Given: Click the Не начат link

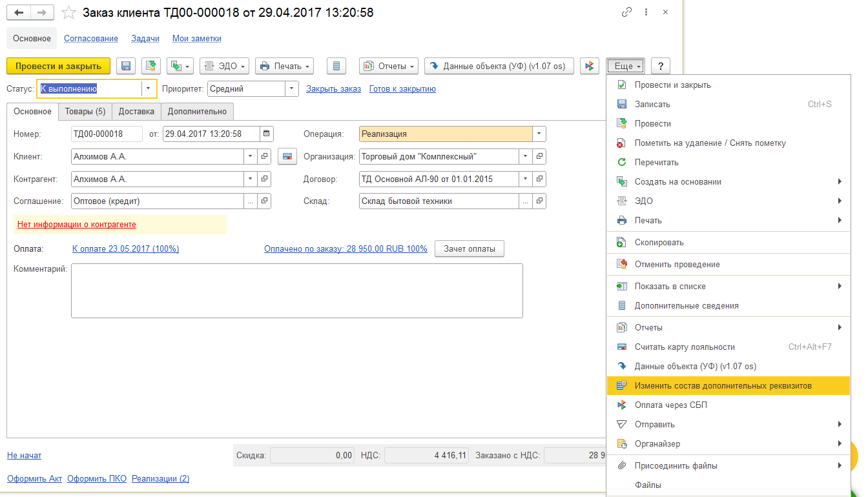Looking at the screenshot, I should pos(24,456).
